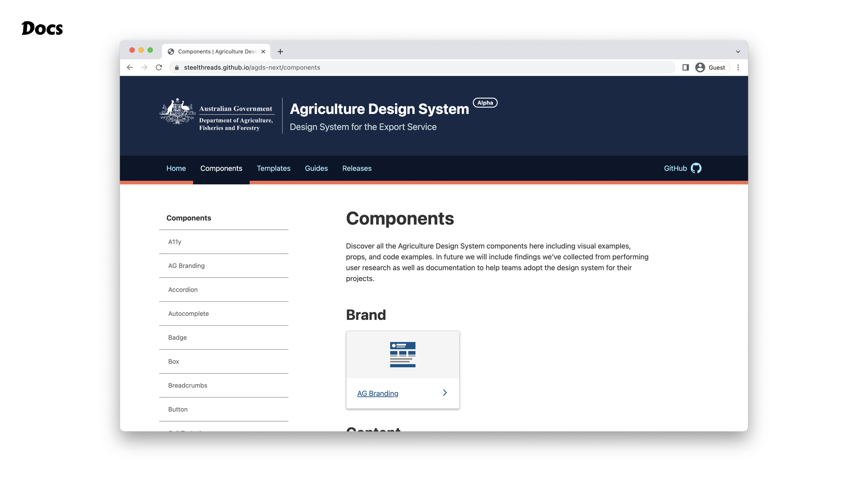Image resolution: width=868 pixels, height=488 pixels.
Task: Open the Templates navigation tab
Action: coord(274,168)
